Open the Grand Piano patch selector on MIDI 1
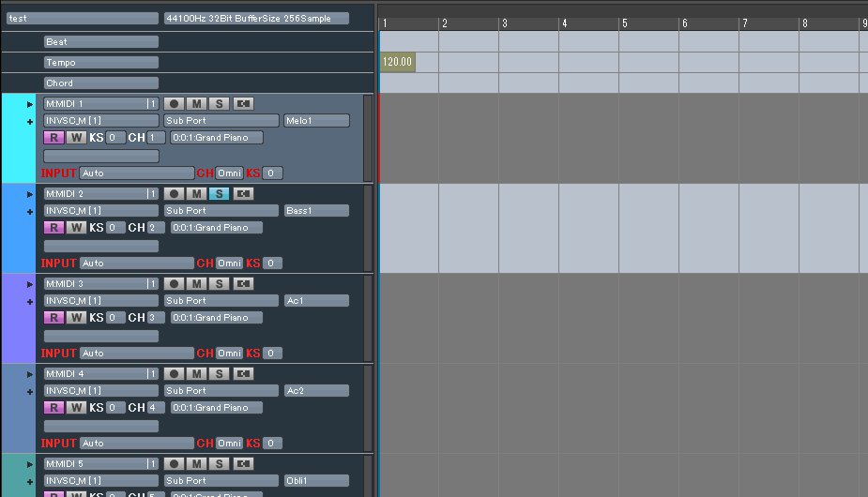Screen dimensions: 868x497 [x=216, y=138]
